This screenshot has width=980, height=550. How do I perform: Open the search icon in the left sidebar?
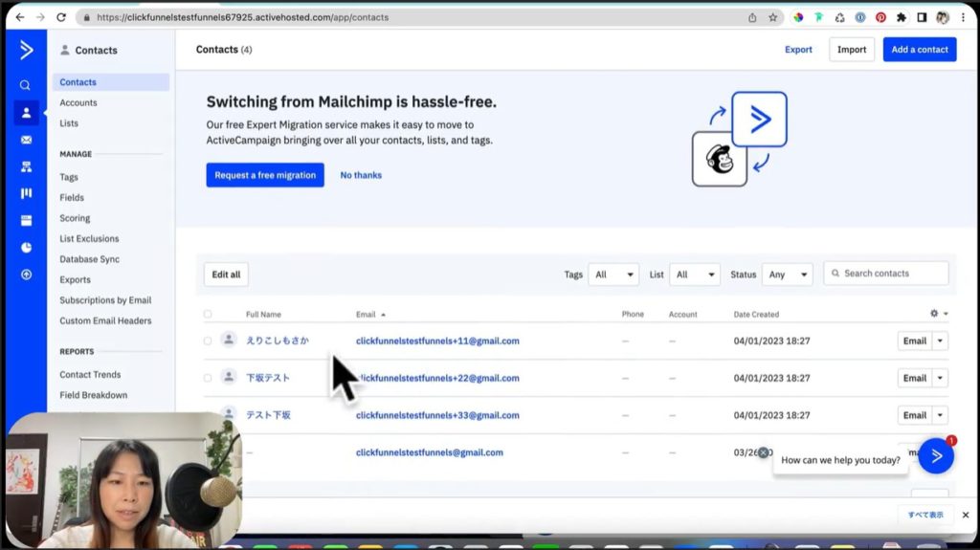[26, 85]
